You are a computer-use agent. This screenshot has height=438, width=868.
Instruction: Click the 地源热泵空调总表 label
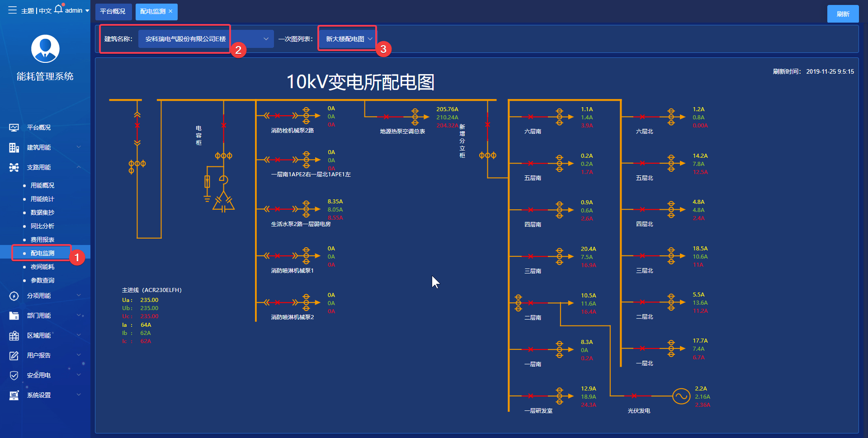(402, 132)
